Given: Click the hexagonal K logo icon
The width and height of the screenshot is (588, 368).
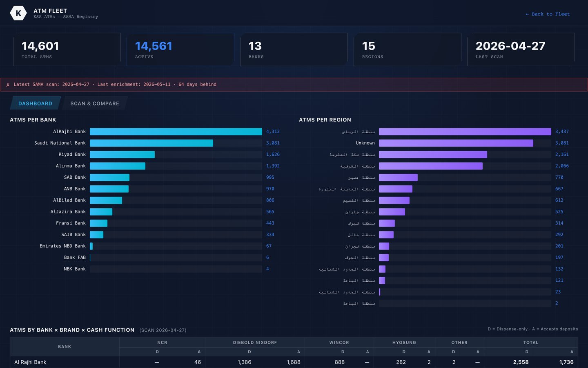Looking at the screenshot, I should pyautogui.click(x=18, y=13).
